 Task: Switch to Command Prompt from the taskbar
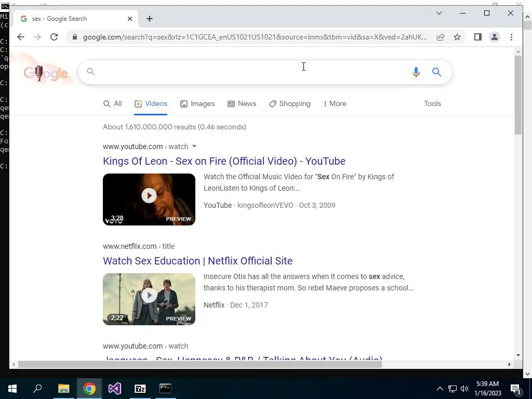[165, 389]
